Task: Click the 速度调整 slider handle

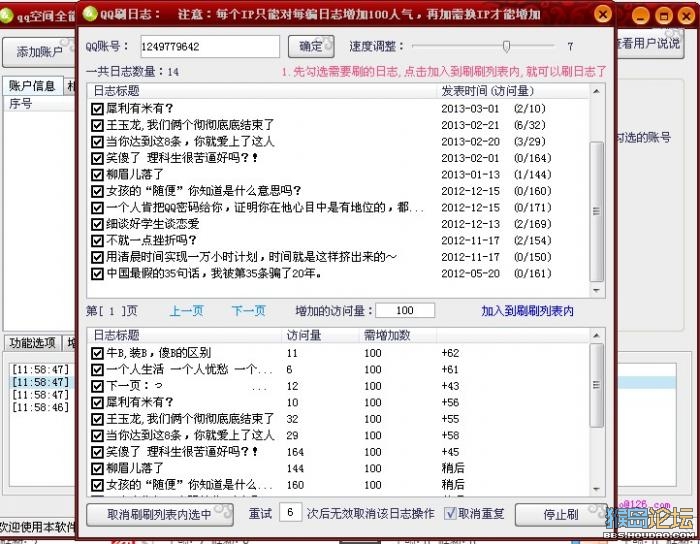Action: (x=506, y=46)
